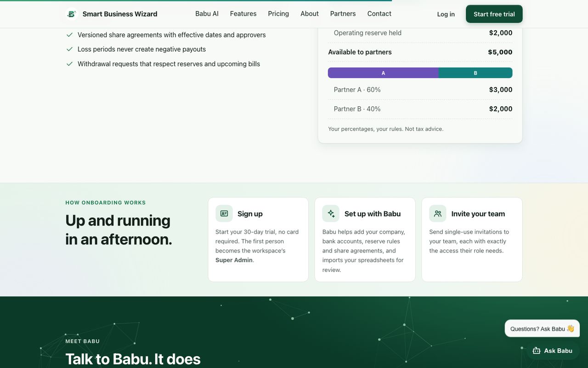Click the Sign up card ID icon
This screenshot has width=588, height=368.
pyautogui.click(x=224, y=213)
